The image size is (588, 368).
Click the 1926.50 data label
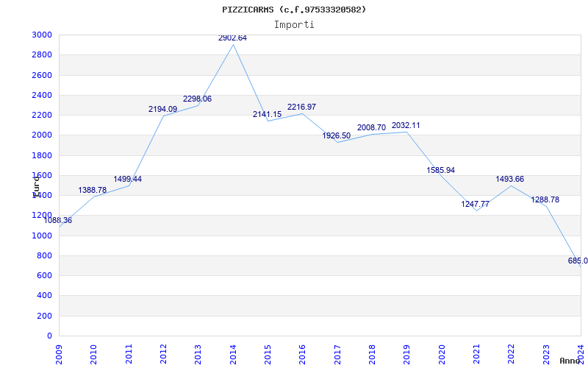click(x=337, y=136)
